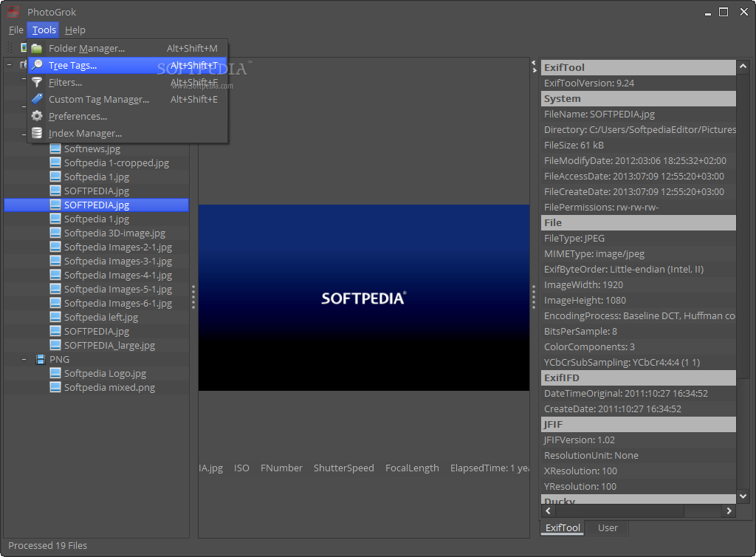756x557 pixels.
Task: Click the metadata horizontal scrollbar thumb
Action: pyautogui.click(x=619, y=510)
